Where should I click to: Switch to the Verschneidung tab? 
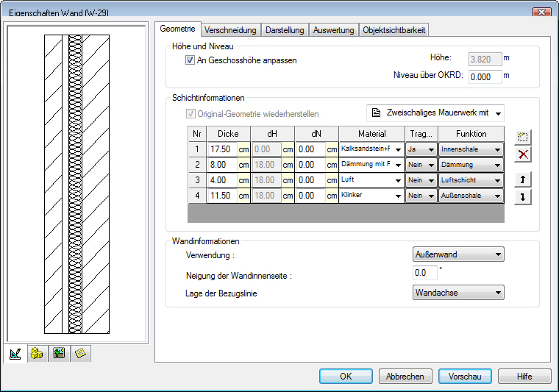click(x=230, y=30)
